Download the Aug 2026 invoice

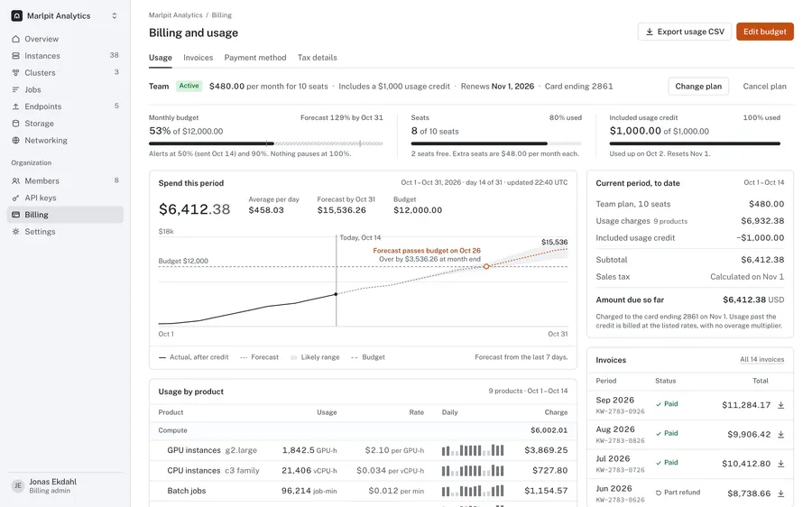point(780,435)
